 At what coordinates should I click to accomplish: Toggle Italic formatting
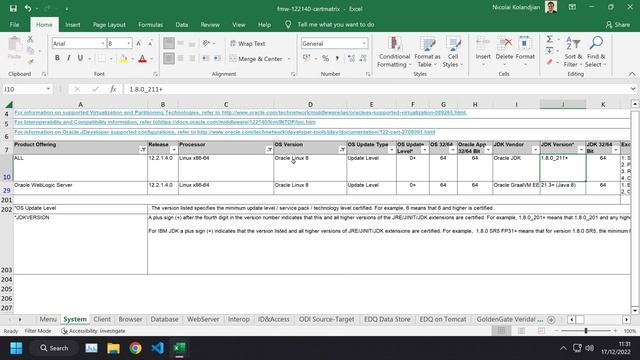click(x=69, y=58)
